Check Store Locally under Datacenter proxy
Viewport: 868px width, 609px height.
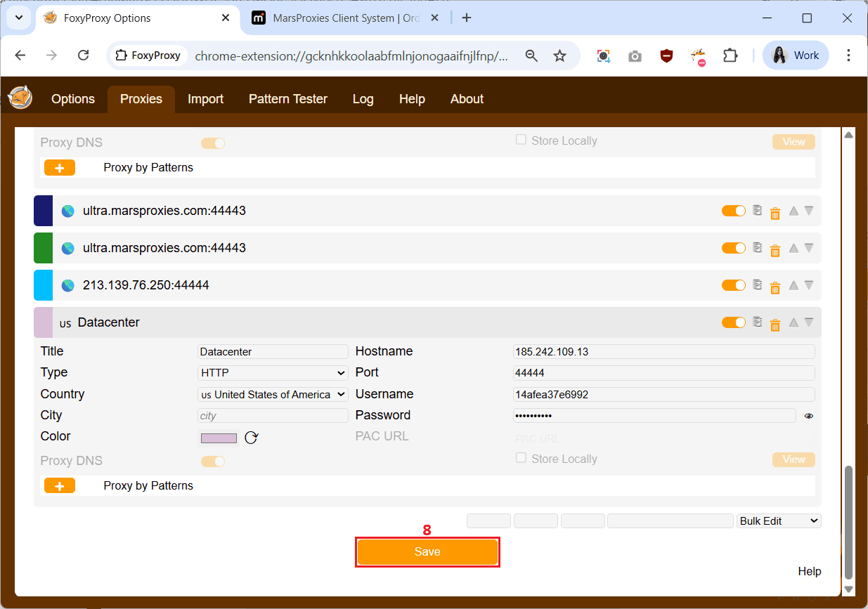pyautogui.click(x=521, y=458)
